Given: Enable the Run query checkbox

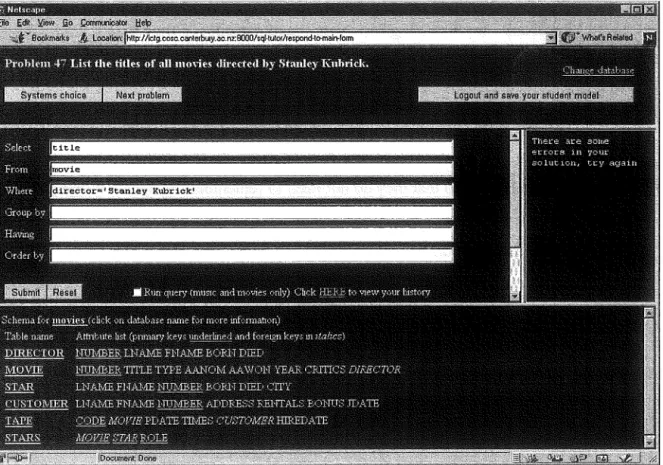Looking at the screenshot, I should tap(137, 292).
